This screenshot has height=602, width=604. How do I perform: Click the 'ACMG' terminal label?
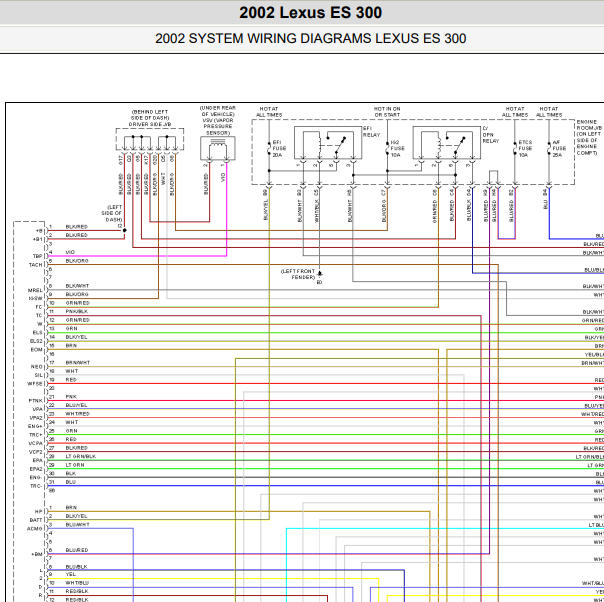click(35, 528)
